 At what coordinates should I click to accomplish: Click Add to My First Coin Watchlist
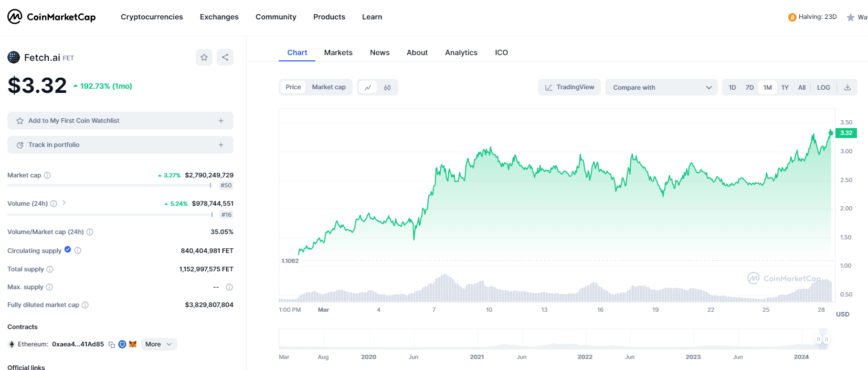click(x=120, y=121)
